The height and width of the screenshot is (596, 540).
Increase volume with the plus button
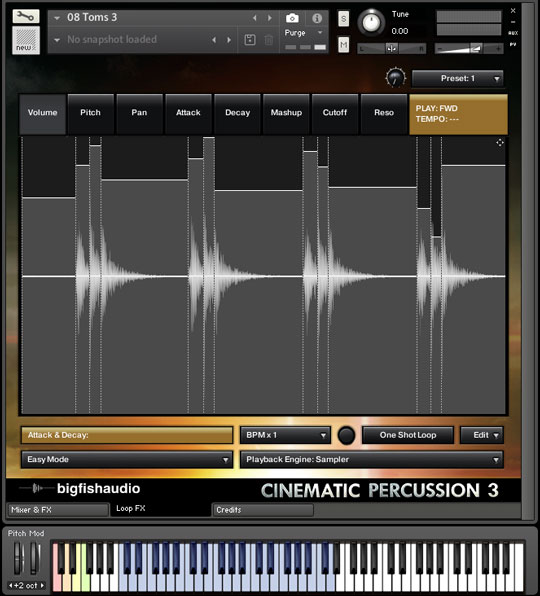pyautogui.click(x=498, y=49)
